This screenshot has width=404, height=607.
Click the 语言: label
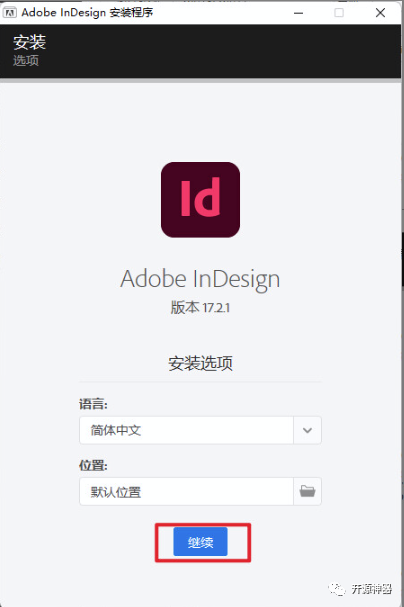(93, 404)
